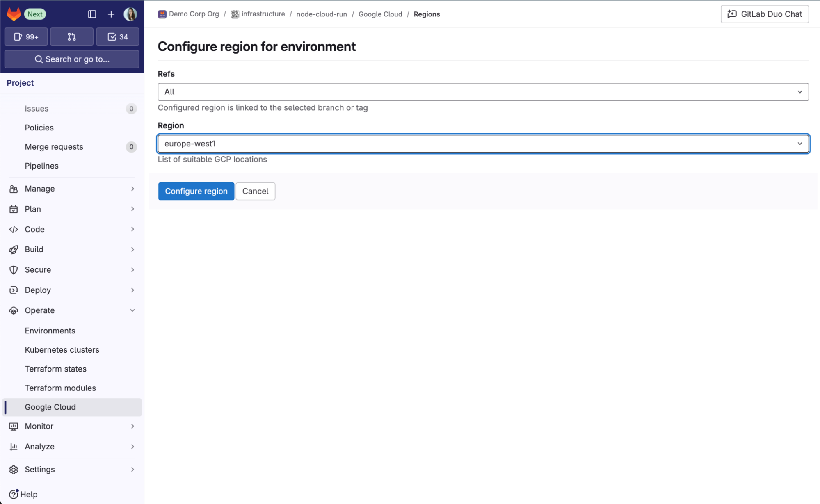Navigate to Environments menu item
Screen dimensions: 820x504
click(50, 330)
